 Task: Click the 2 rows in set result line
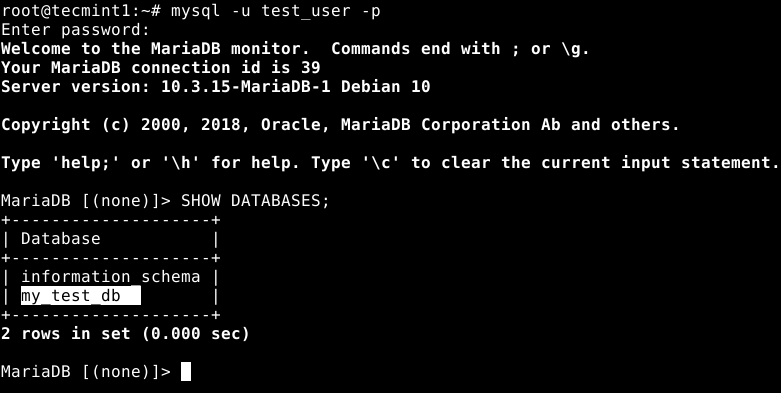(125, 333)
